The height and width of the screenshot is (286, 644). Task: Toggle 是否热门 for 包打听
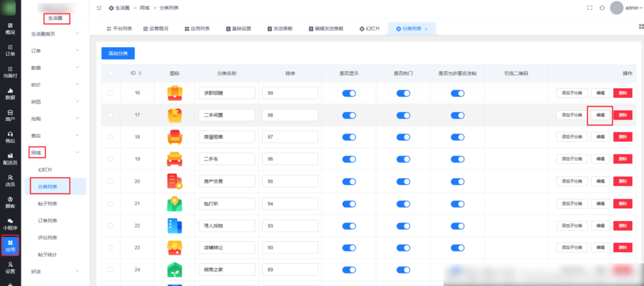[x=403, y=203]
